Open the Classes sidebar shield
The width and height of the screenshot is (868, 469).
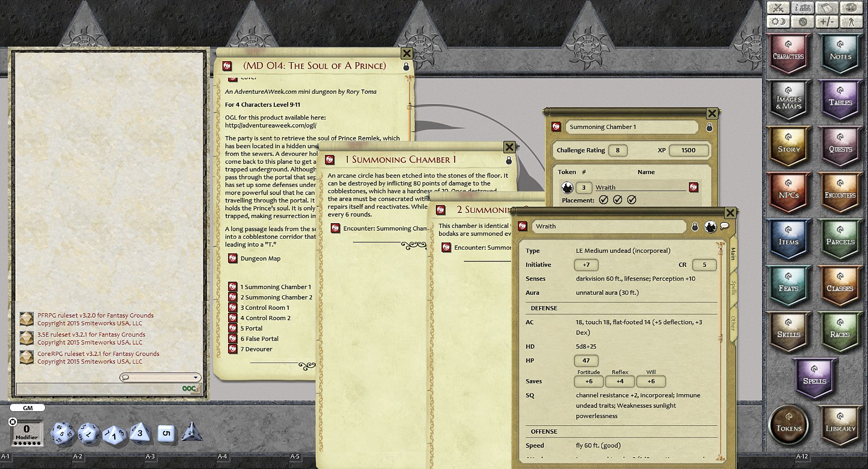pyautogui.click(x=840, y=286)
